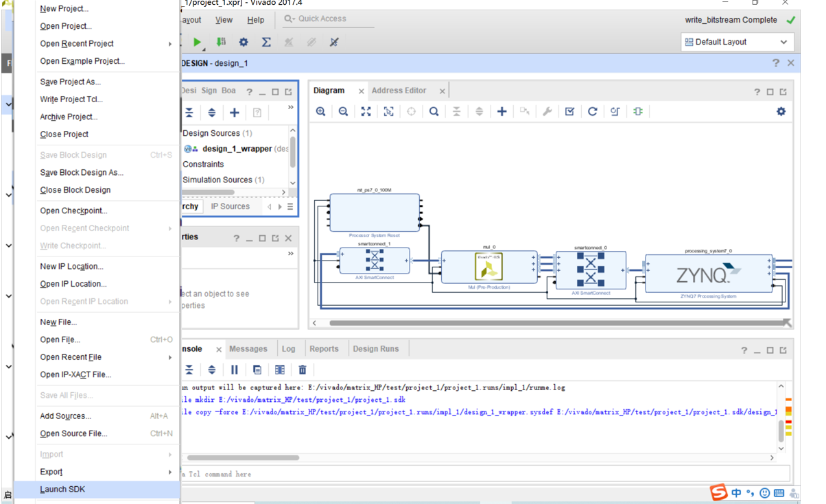
Task: Open the Open Recent Project submenu
Action: [106, 43]
